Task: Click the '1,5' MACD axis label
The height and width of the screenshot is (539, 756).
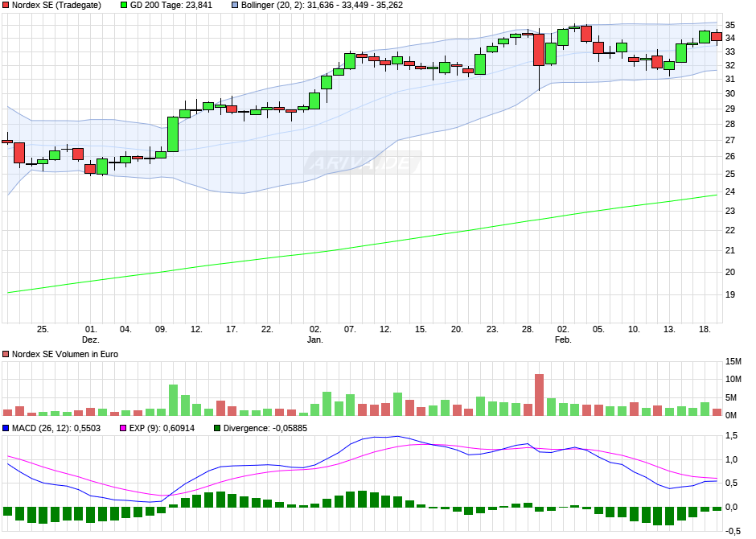Action: (x=731, y=436)
